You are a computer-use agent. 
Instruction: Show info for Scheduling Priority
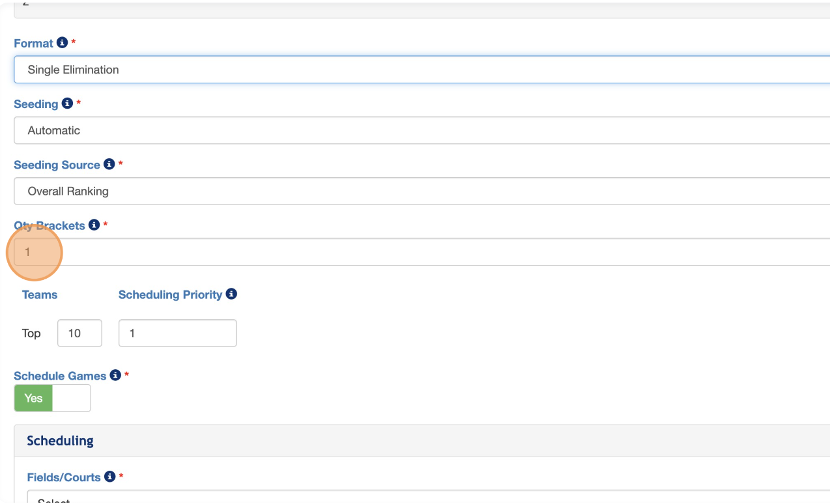coord(231,294)
